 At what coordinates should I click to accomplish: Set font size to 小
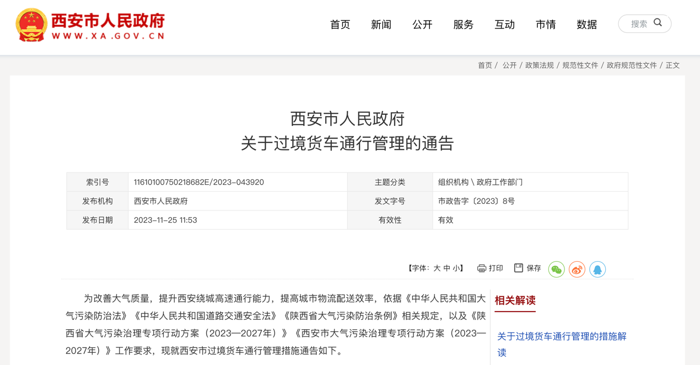[x=456, y=268]
